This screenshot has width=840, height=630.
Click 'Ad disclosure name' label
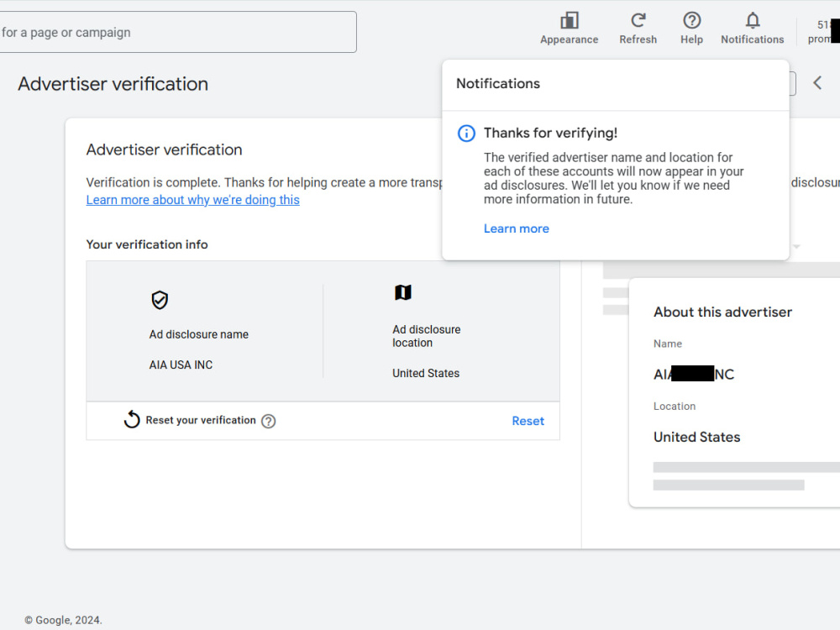point(198,334)
